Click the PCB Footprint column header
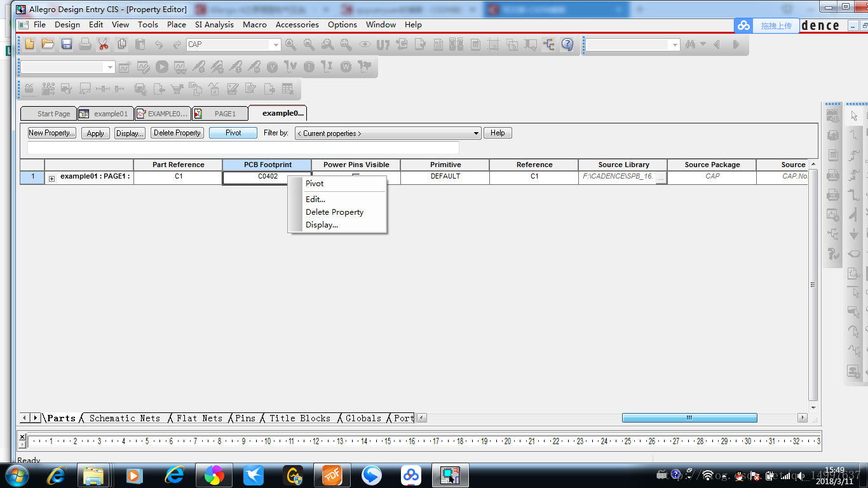 pyautogui.click(x=267, y=165)
